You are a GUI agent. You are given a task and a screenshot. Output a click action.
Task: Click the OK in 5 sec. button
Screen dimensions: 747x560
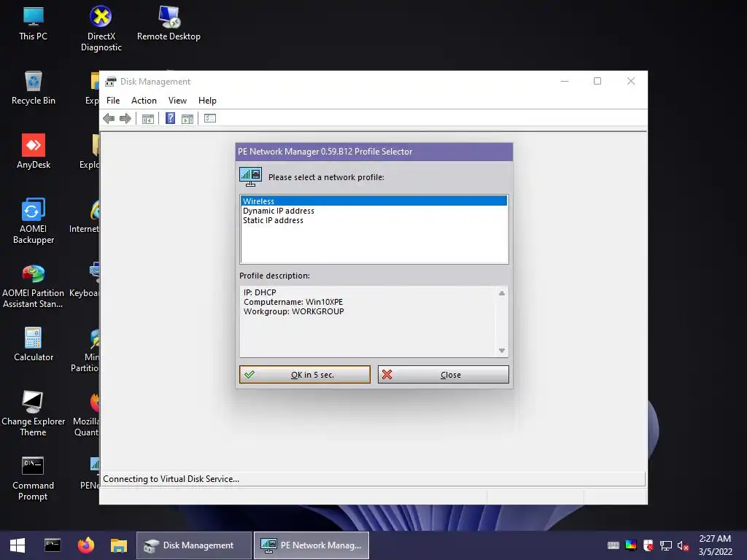click(x=305, y=374)
